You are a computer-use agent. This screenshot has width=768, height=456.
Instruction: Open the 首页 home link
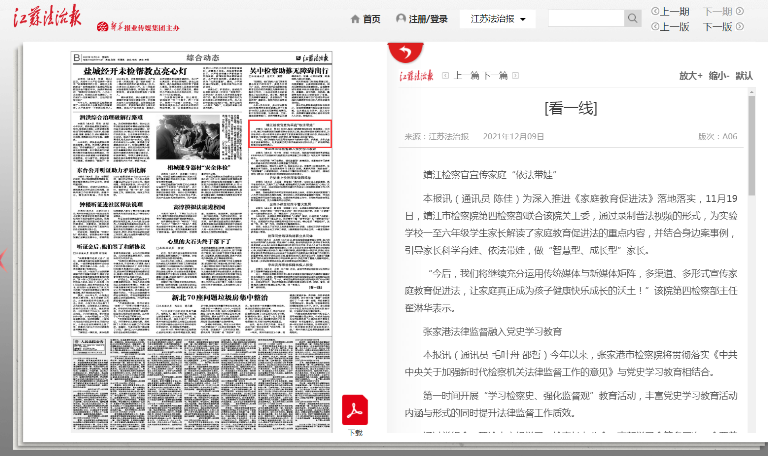(x=371, y=19)
